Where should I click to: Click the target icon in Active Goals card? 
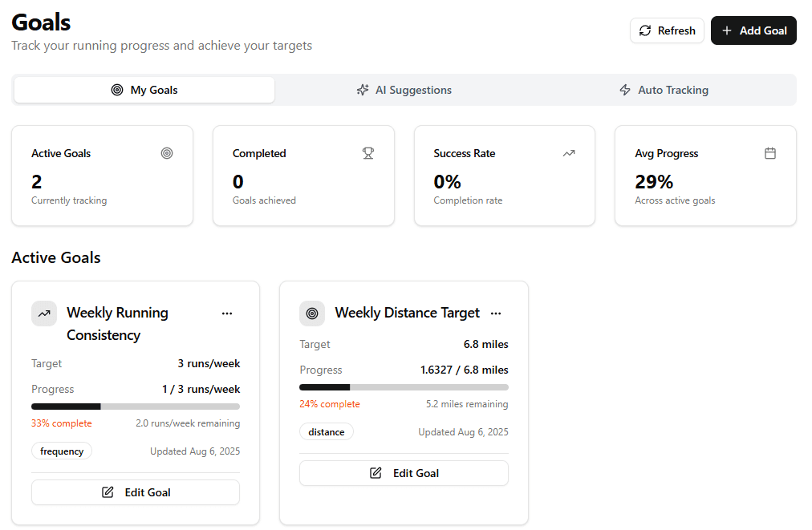click(x=167, y=153)
